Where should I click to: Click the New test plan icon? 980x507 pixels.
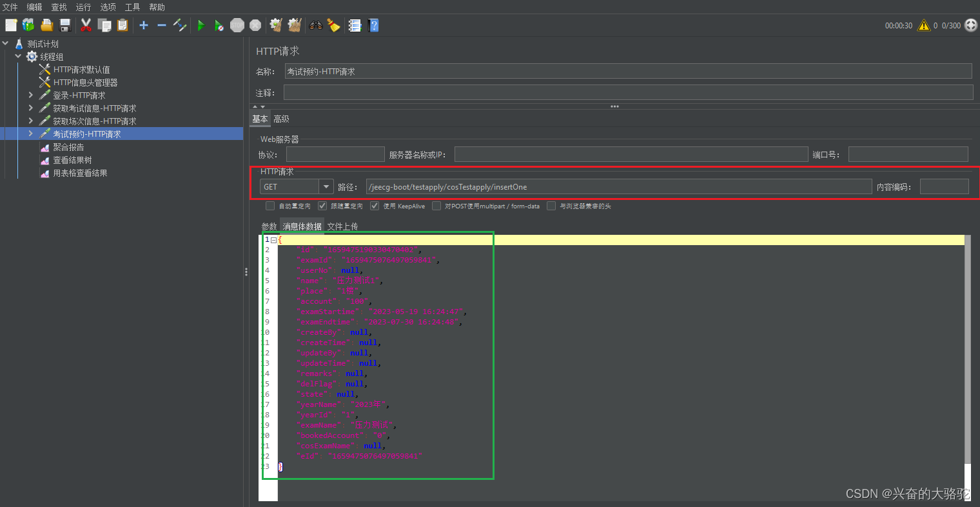(11, 25)
